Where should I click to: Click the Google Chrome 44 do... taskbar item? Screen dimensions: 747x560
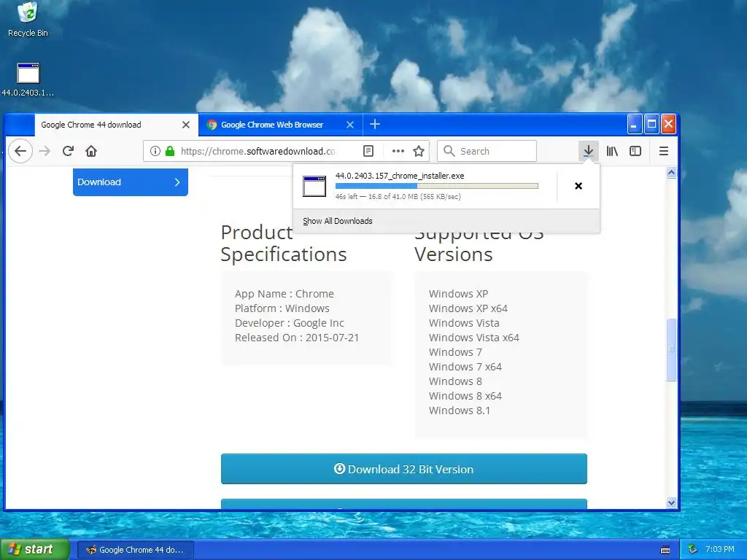(x=135, y=550)
